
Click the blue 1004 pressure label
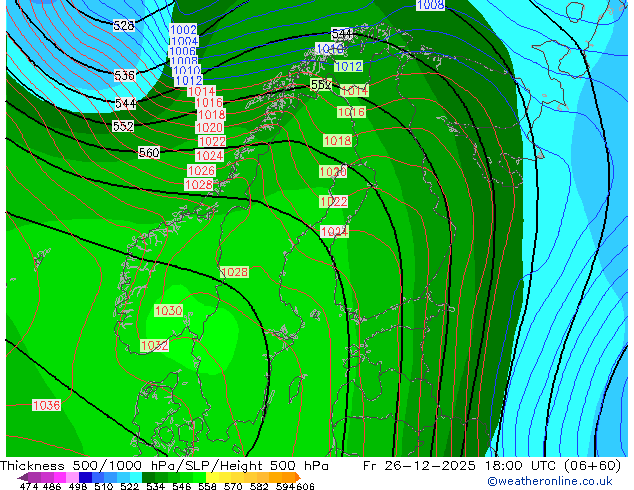click(x=184, y=41)
